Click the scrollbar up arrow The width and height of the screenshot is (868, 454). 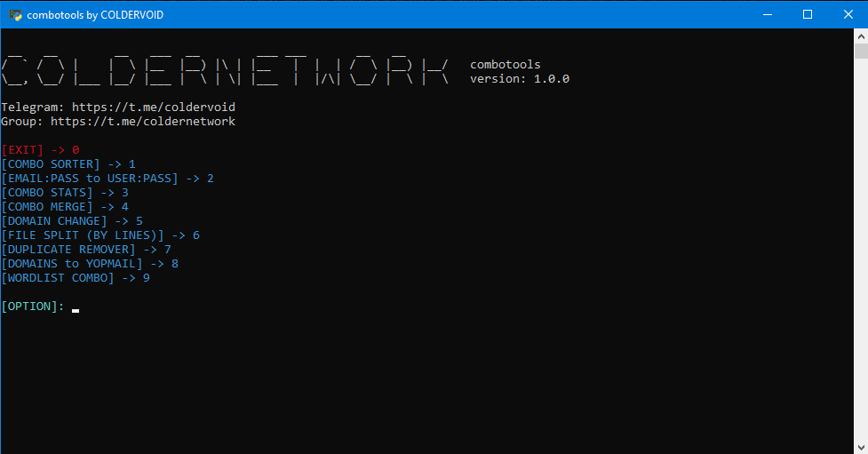(861, 36)
